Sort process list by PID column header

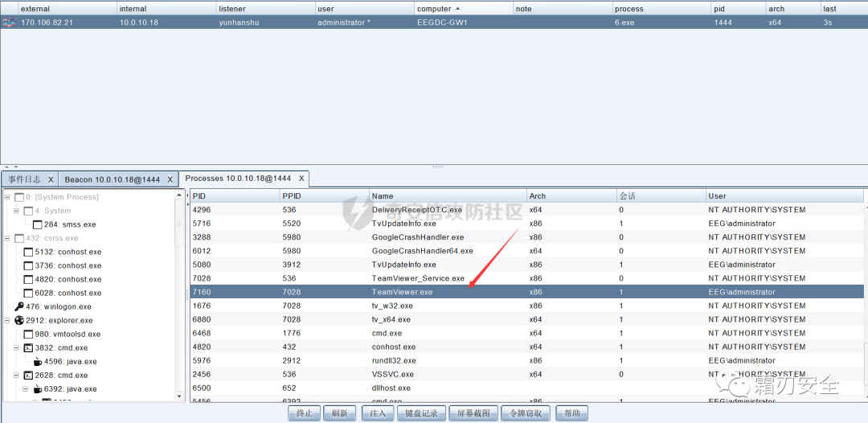235,196
